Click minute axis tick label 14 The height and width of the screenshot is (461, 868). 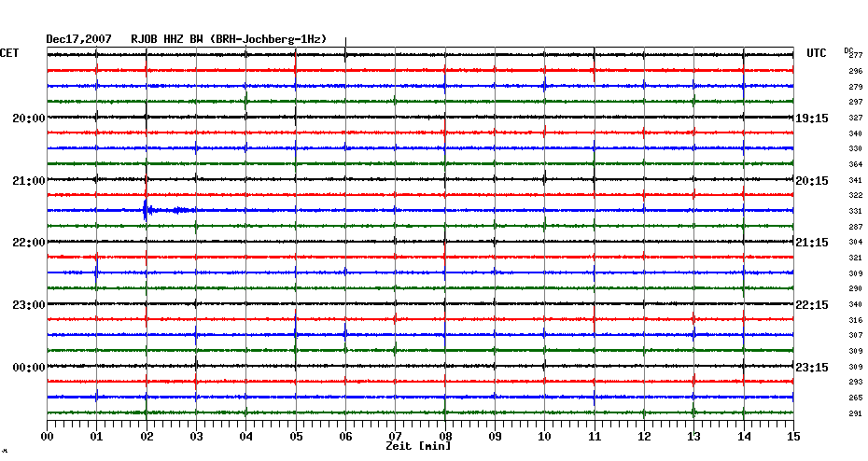tap(744, 437)
